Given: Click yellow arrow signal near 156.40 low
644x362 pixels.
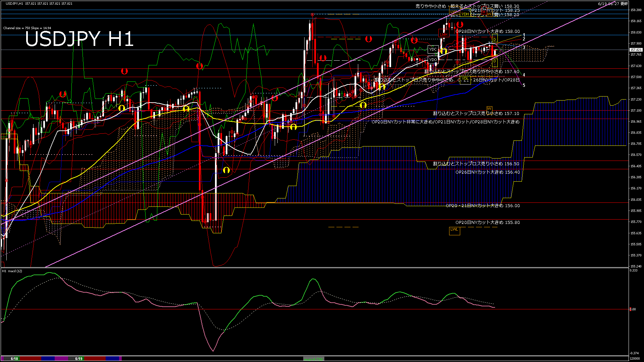Looking at the screenshot, I should tap(226, 170).
